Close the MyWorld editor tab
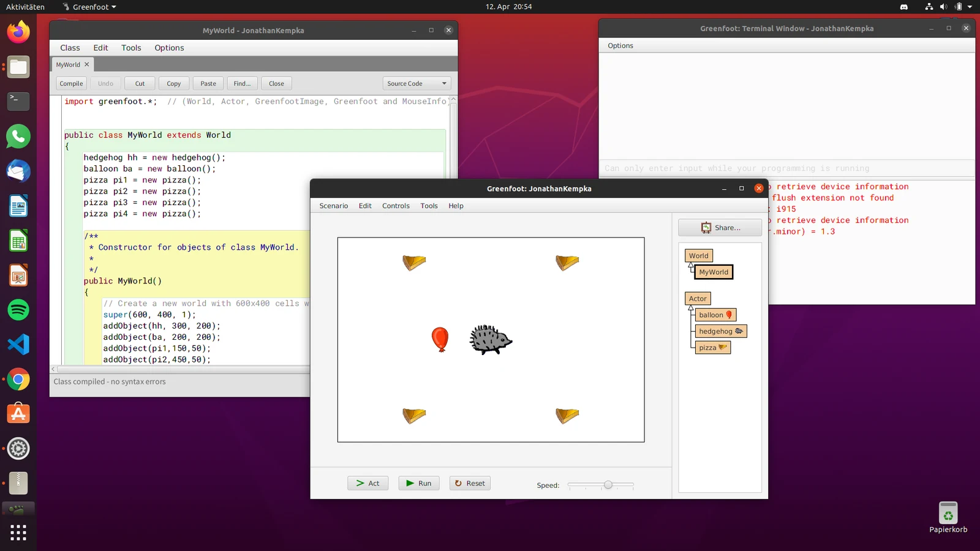The height and width of the screenshot is (551, 980). coord(87,64)
